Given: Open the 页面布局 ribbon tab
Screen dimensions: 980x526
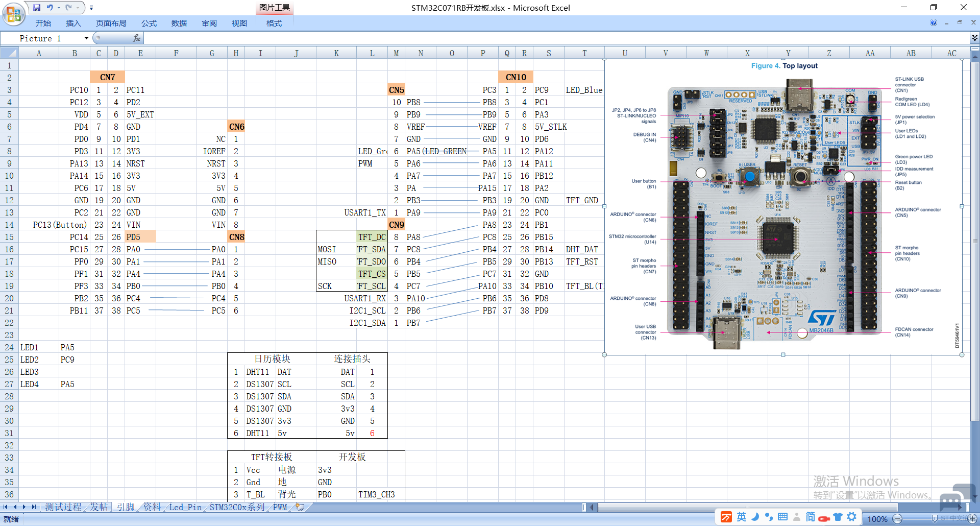Looking at the screenshot, I should pyautogui.click(x=111, y=23).
